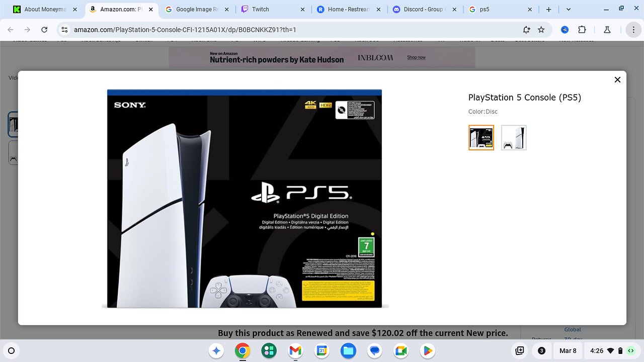Image resolution: width=644 pixels, height=362 pixels.
Task: Open the Files app from the shelf
Action: (348, 351)
